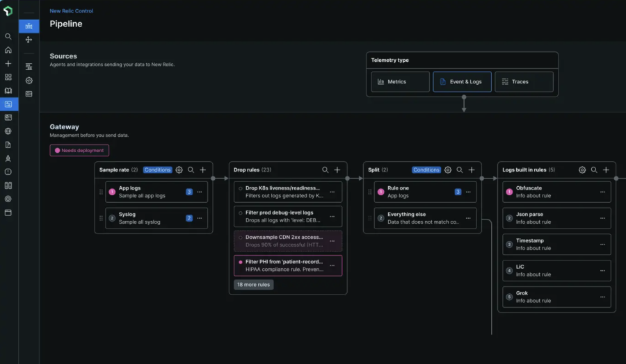Toggle Downsample CDN 2xx access rule dot

tap(241, 238)
